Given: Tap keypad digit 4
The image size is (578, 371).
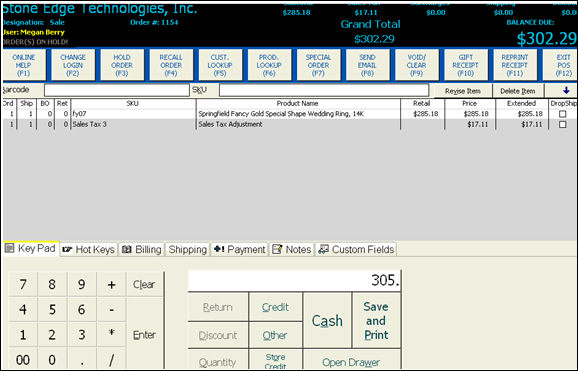Looking at the screenshot, I should 23,309.
